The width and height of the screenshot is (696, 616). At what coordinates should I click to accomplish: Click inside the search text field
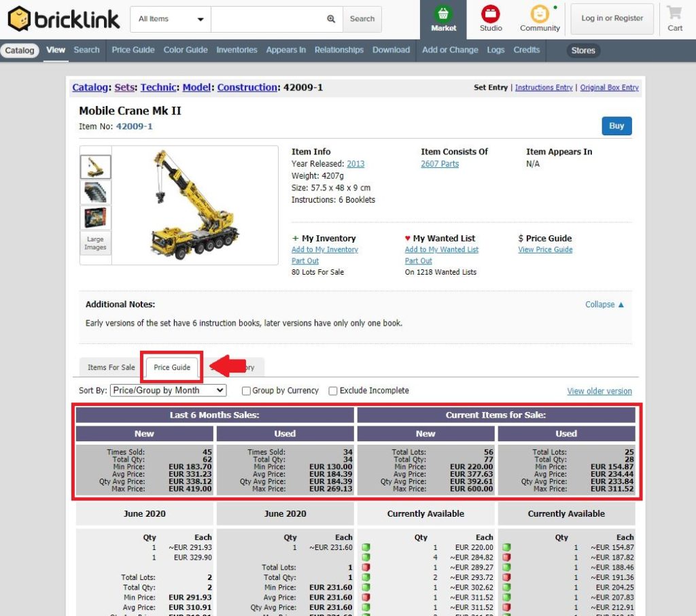click(x=269, y=19)
